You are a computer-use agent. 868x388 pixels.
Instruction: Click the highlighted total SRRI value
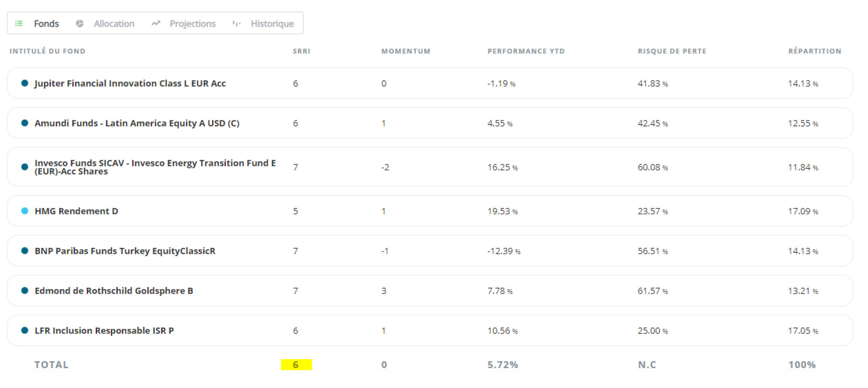pos(296,365)
